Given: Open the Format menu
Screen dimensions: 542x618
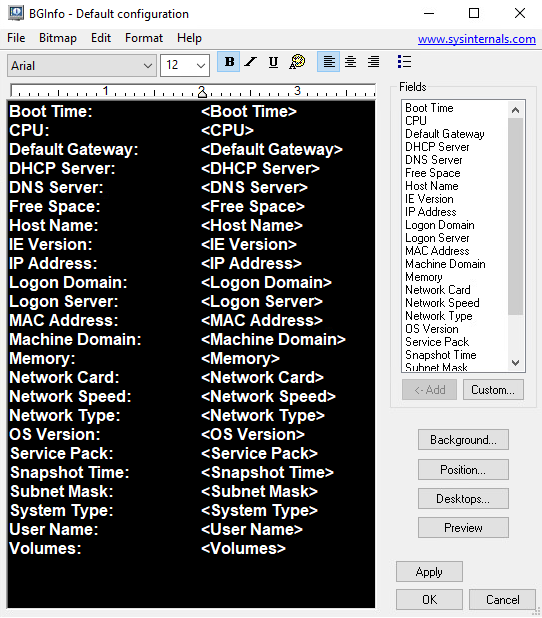Looking at the screenshot, I should tap(144, 38).
